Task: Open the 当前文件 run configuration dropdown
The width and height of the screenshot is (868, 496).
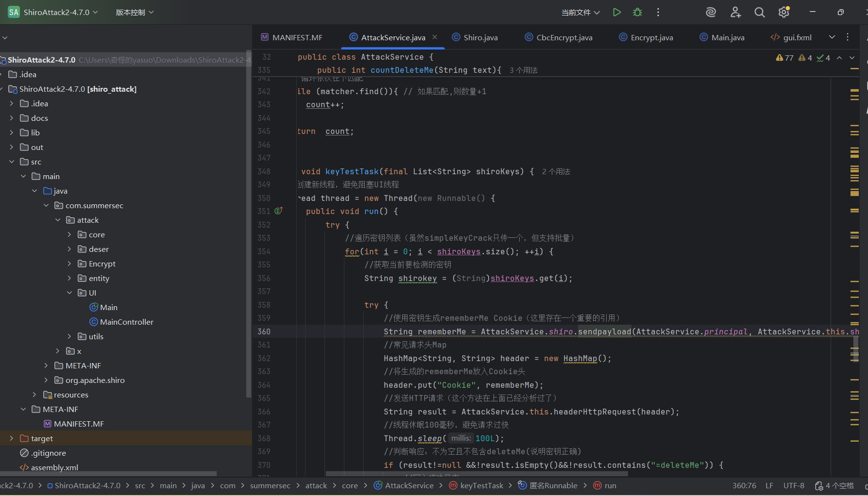Action: [x=580, y=13]
